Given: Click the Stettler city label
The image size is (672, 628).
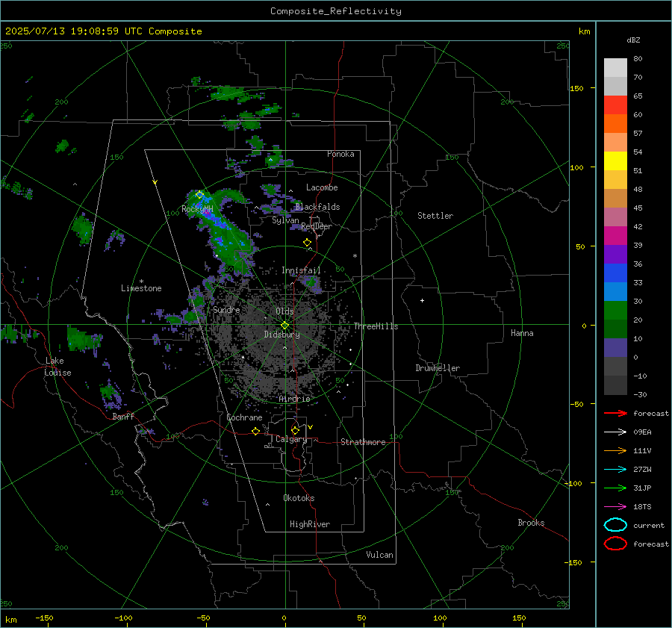Looking at the screenshot, I should coord(435,216).
